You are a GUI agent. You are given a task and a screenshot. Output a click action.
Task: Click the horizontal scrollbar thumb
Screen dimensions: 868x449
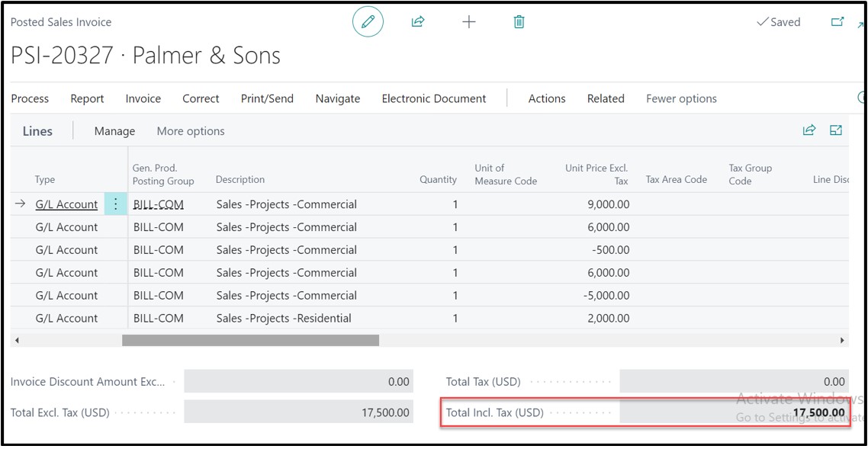[250, 340]
